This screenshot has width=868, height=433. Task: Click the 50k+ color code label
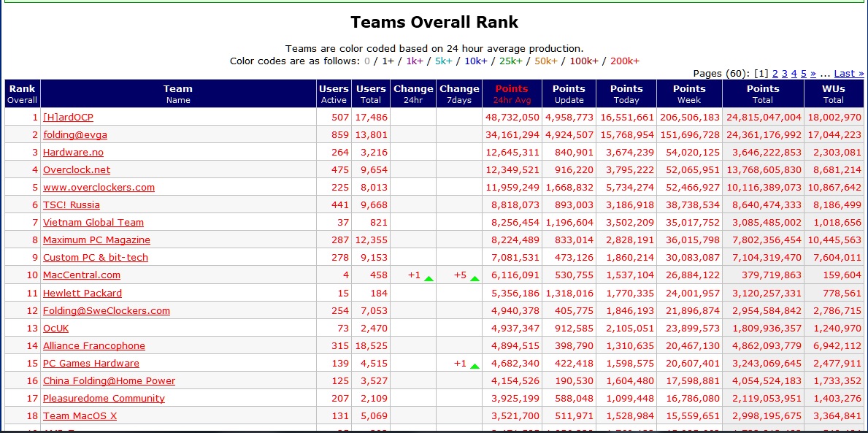click(x=545, y=61)
